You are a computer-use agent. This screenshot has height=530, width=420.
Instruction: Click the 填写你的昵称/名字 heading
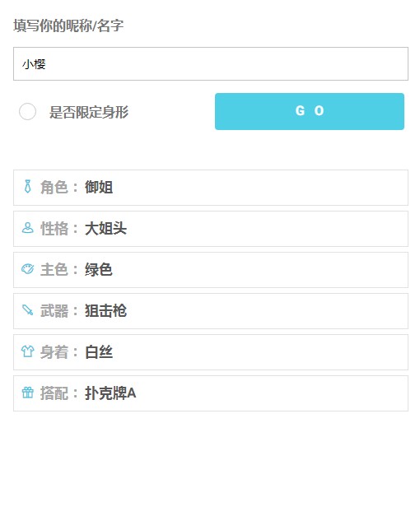68,26
